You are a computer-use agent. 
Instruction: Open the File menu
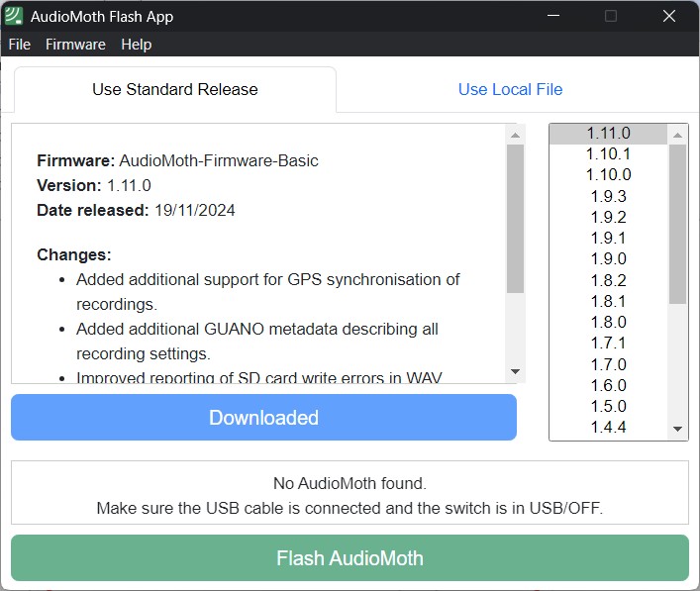(19, 45)
